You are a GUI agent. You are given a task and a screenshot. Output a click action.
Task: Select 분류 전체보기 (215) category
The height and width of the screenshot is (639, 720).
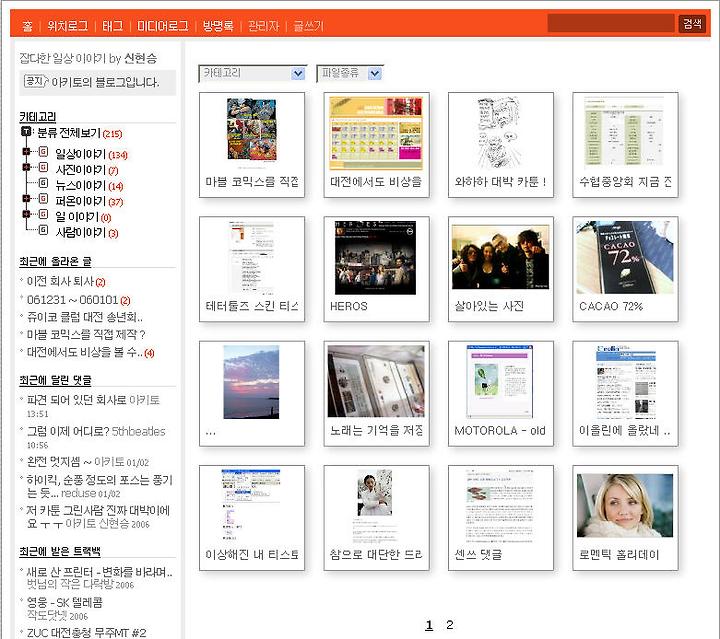point(79,133)
